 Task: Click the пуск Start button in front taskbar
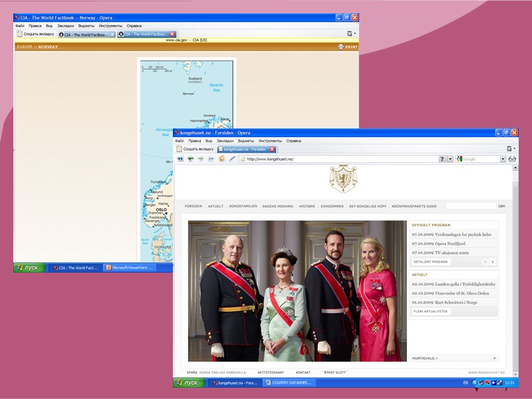pyautogui.click(x=189, y=383)
